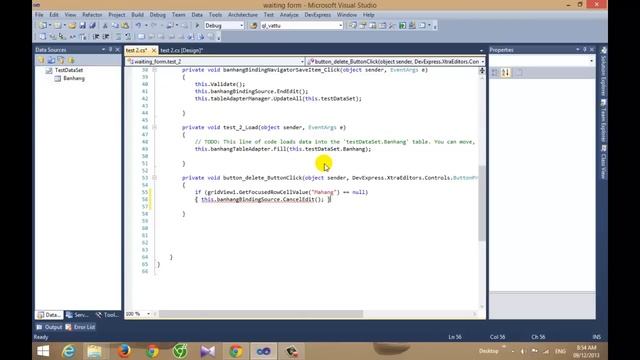Switch to the Toolbox tab
640x360 pixels.
[x=107, y=315]
